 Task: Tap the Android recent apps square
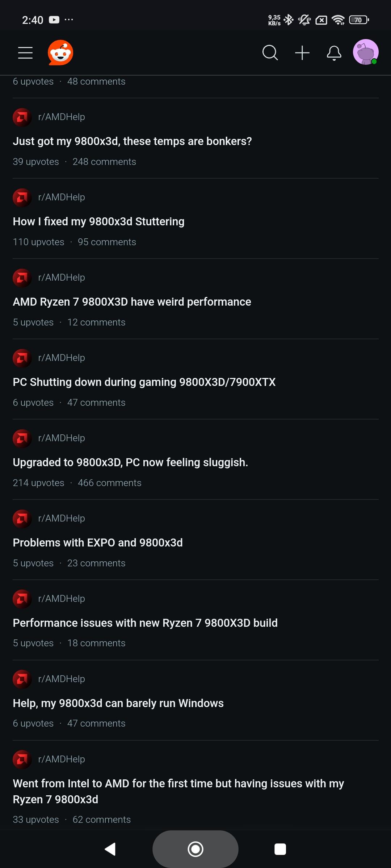coord(280,849)
